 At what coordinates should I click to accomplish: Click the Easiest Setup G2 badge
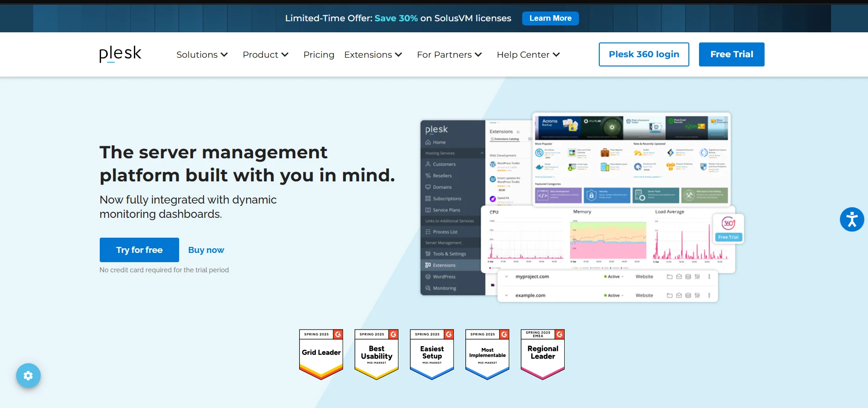coord(432,354)
